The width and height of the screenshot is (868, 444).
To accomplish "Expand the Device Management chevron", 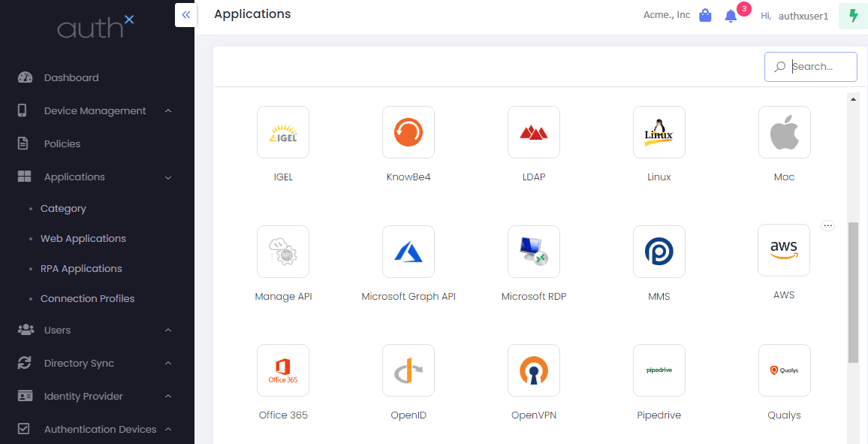I will (x=168, y=110).
